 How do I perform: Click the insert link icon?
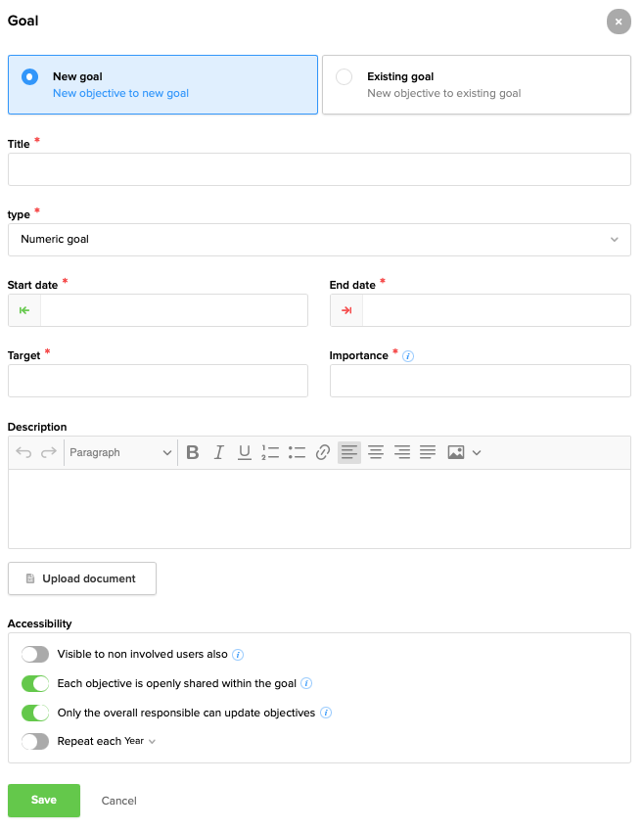323,452
